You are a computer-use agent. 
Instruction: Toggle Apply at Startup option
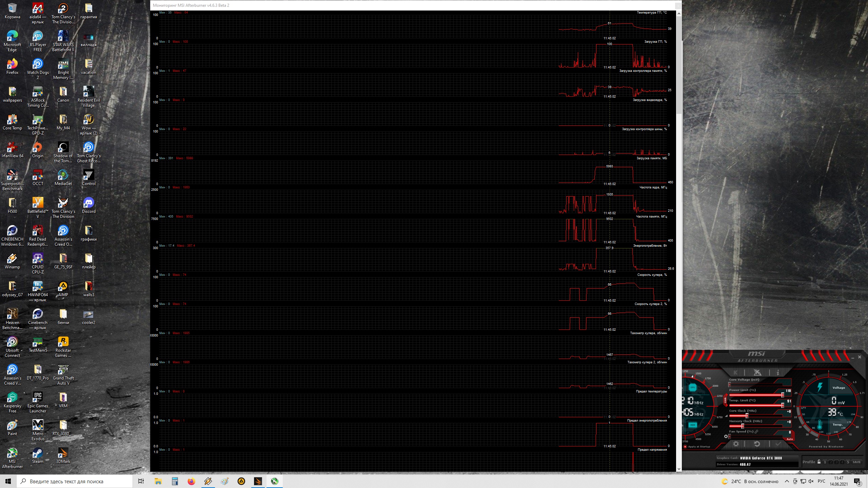685,447
